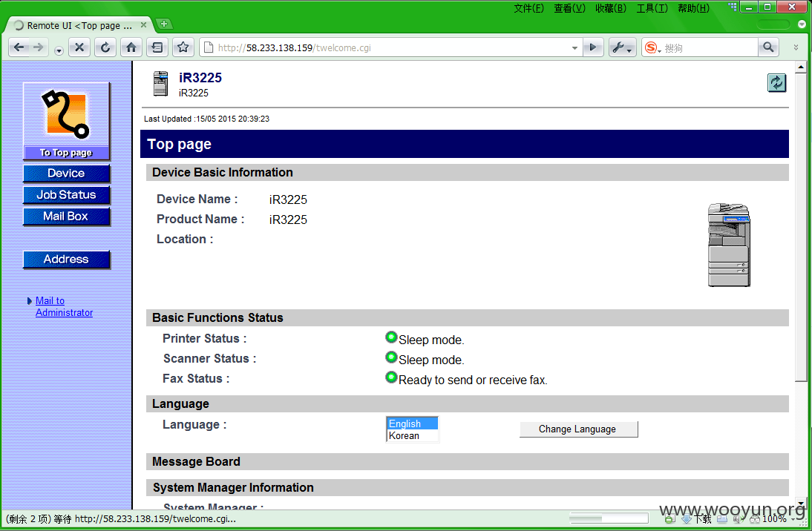The height and width of the screenshot is (531, 812).
Task: Click the page scrollbar up arrow
Action: pos(801,67)
